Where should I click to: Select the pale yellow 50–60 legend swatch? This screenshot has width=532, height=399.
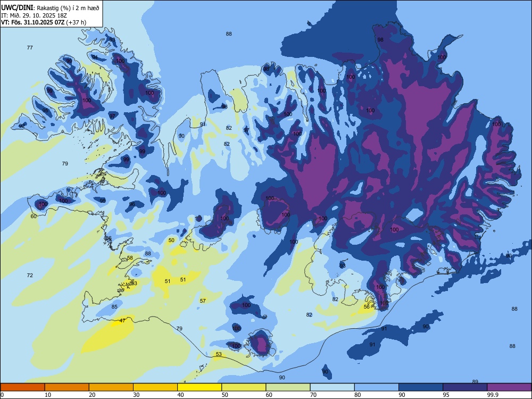[244, 387]
